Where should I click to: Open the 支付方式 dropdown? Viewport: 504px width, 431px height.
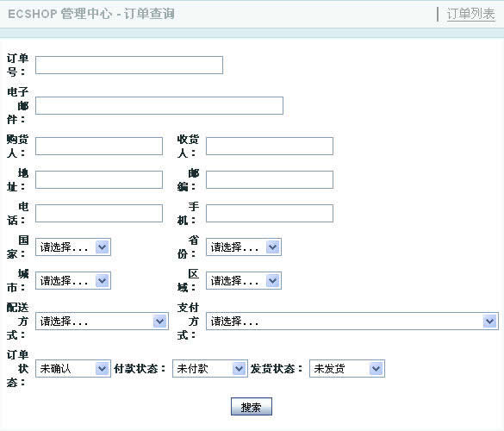(352, 321)
